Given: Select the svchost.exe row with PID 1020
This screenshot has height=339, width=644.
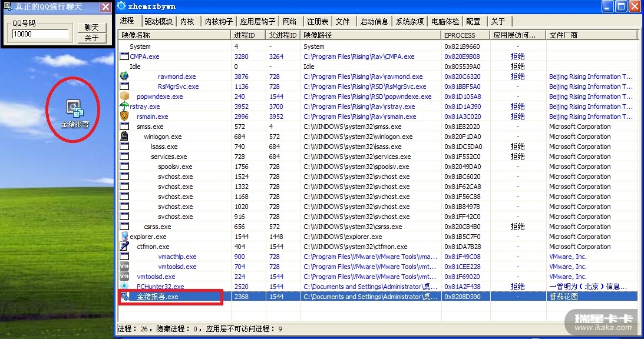Looking at the screenshot, I should pyautogui.click(x=378, y=207).
